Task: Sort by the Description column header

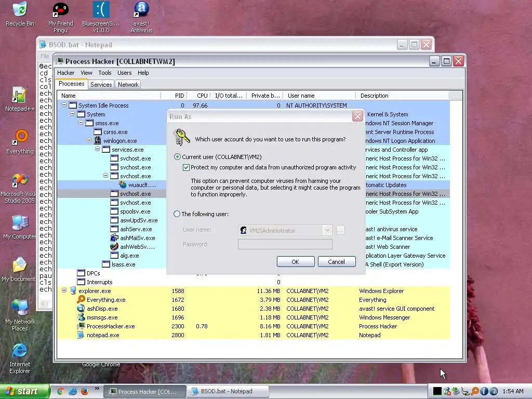Action: pos(402,96)
